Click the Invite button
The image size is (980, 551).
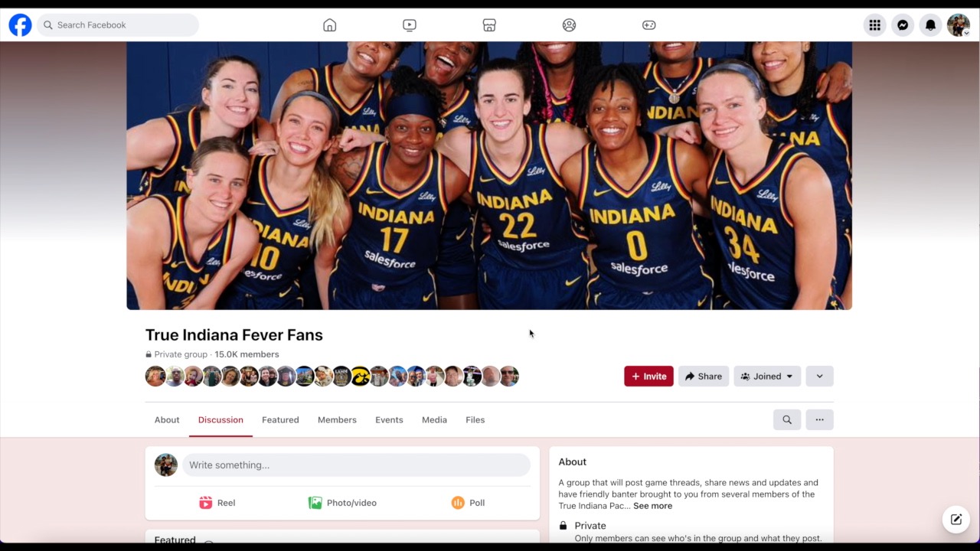coord(648,376)
